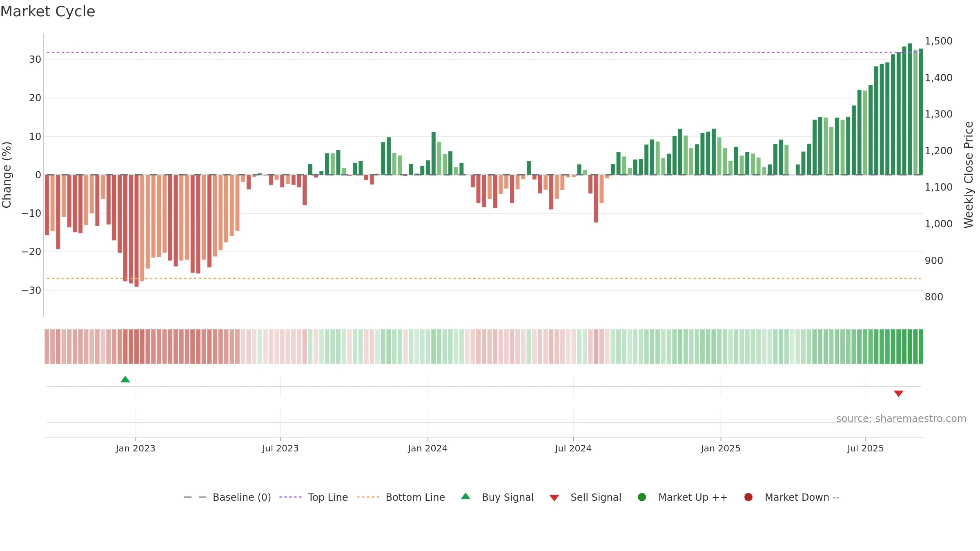Toggle Baseline (0) legend entry

[227, 497]
